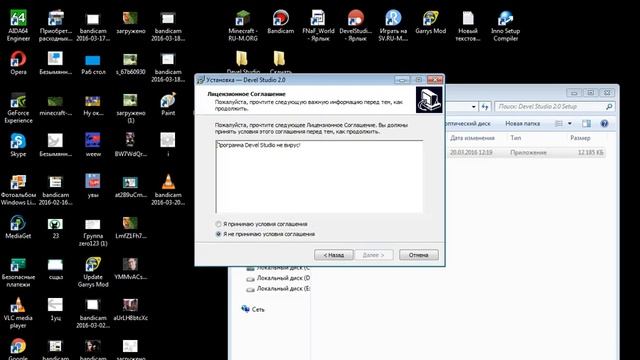The height and width of the screenshot is (360, 640).
Task: Click the Explorer help question-mark icon
Action: coord(604,123)
